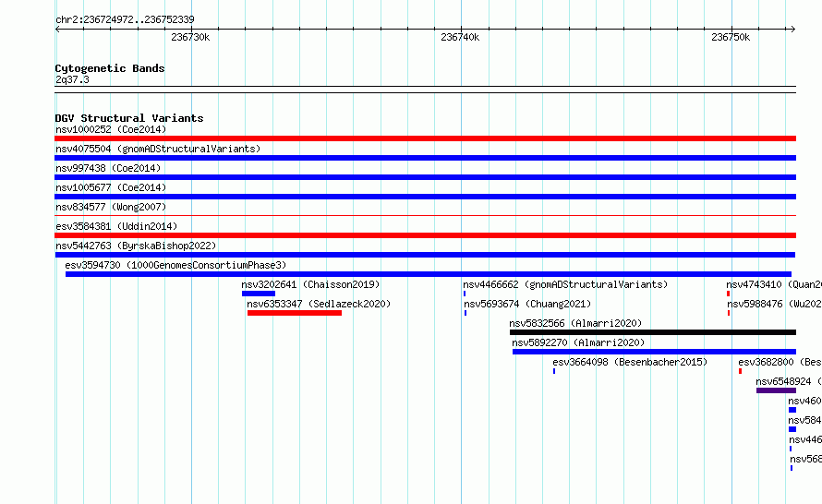Image resolution: width=822 pixels, height=504 pixels.
Task: Select the blue bar under esv3594730
Action: click(429, 274)
